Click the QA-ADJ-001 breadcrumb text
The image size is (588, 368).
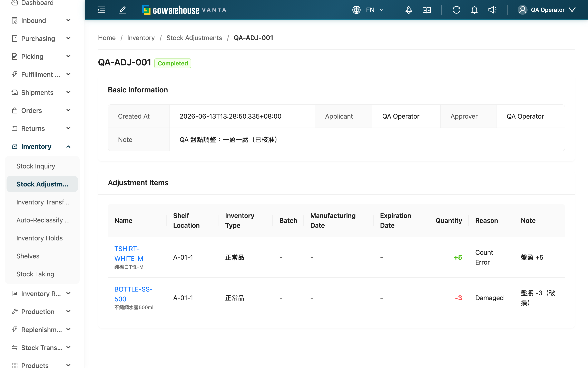(253, 38)
